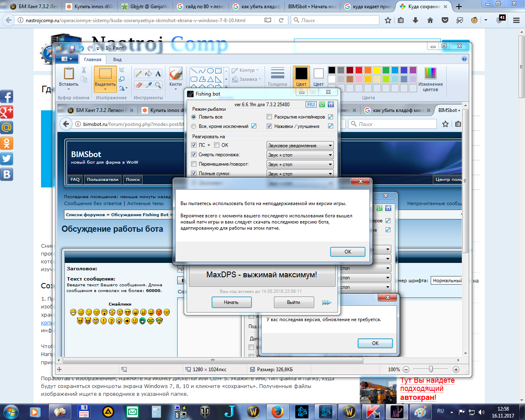Share the page on Facebook

point(7,96)
